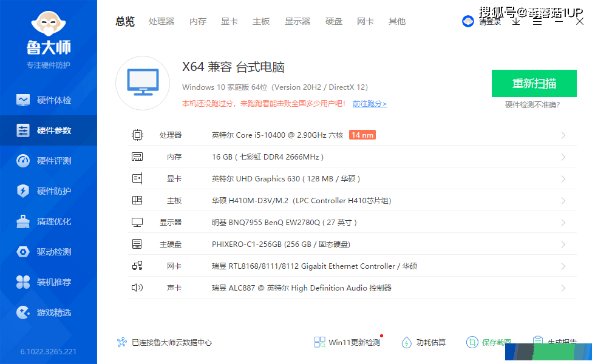This screenshot has width=595, height=364.
Task: Switch to 主板 tab
Action: coord(261,22)
